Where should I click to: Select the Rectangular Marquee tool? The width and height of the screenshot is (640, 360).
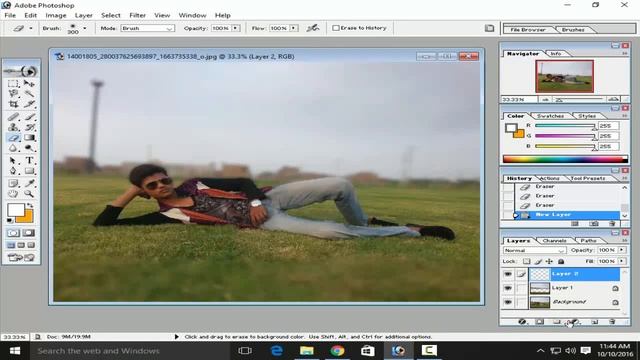coord(13,84)
